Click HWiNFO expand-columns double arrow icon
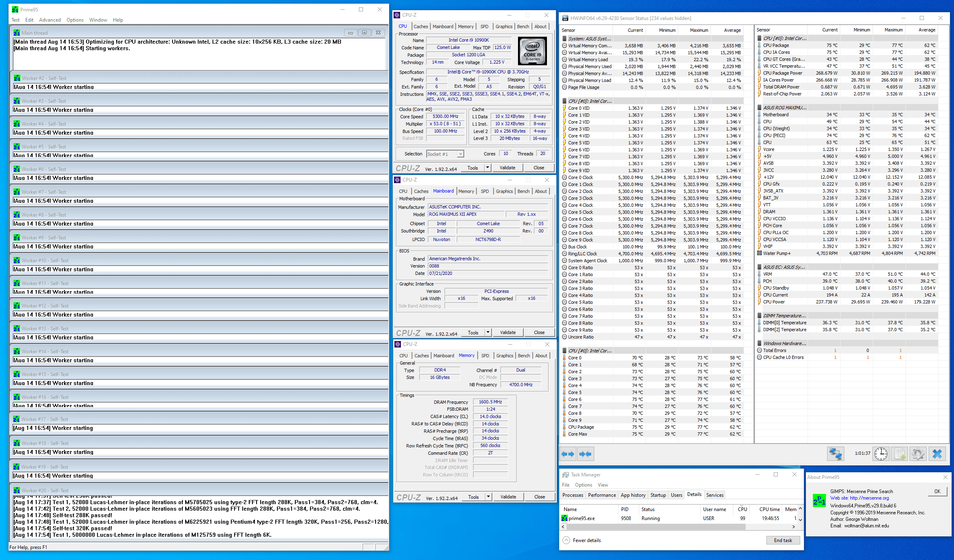 click(x=568, y=454)
